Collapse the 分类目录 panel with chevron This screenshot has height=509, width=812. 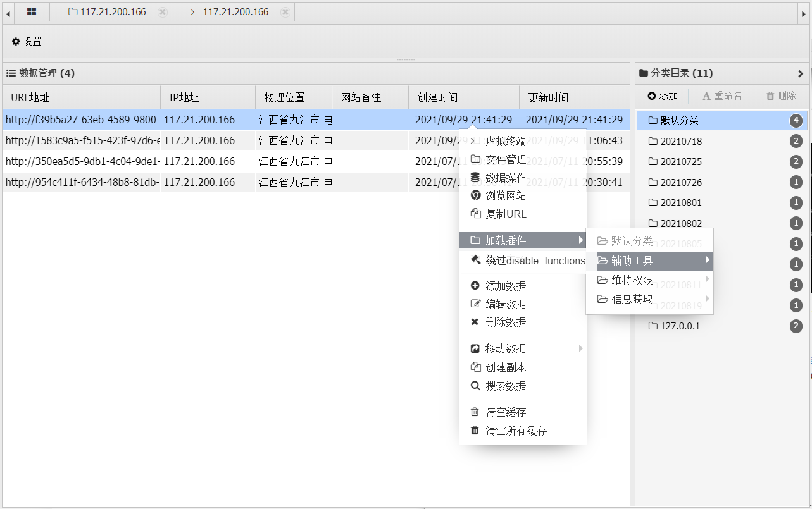click(801, 73)
